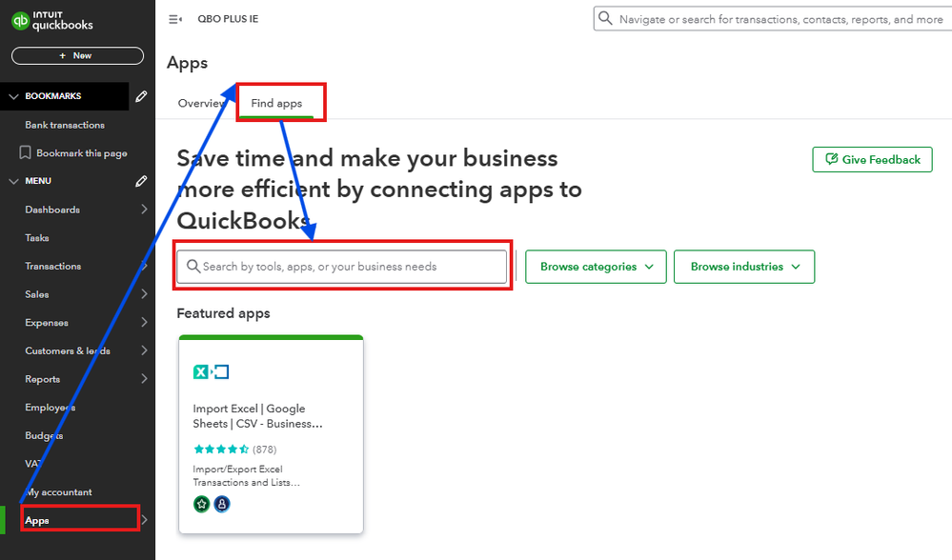Click the star rating of the Import Excel app
Image resolution: width=952 pixels, height=560 pixels.
(x=221, y=450)
